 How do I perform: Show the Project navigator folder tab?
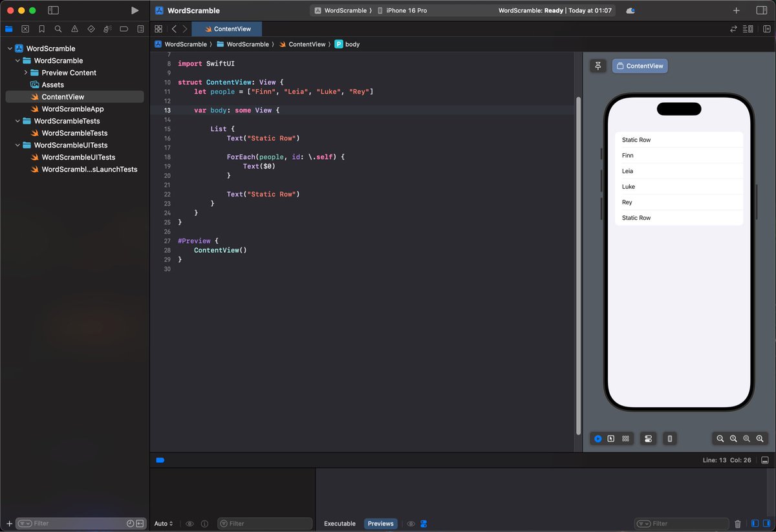pyautogui.click(x=8, y=29)
